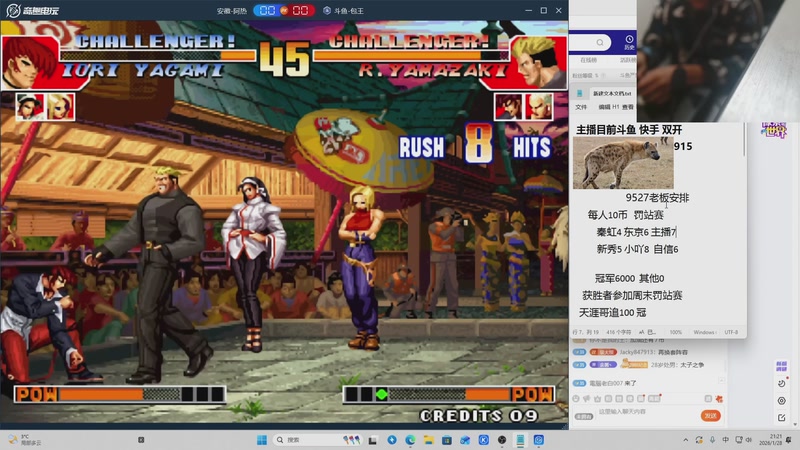Click the red maple leaf icon in chat toolbar
Viewport: 800px width, 450px height.
coord(719,398)
